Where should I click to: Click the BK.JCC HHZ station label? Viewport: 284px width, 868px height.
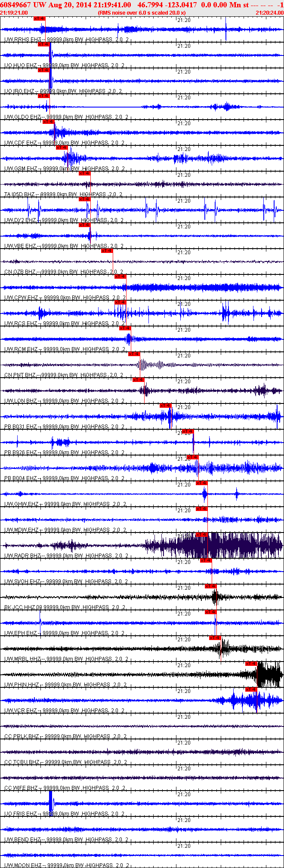pyautogui.click(x=21, y=607)
